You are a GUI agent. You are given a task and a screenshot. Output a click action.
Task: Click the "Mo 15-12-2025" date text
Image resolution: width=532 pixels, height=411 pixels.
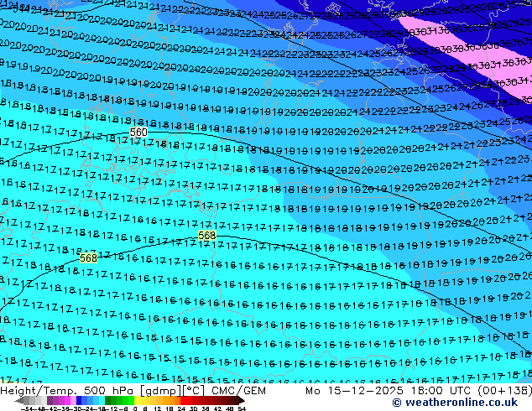point(354,391)
